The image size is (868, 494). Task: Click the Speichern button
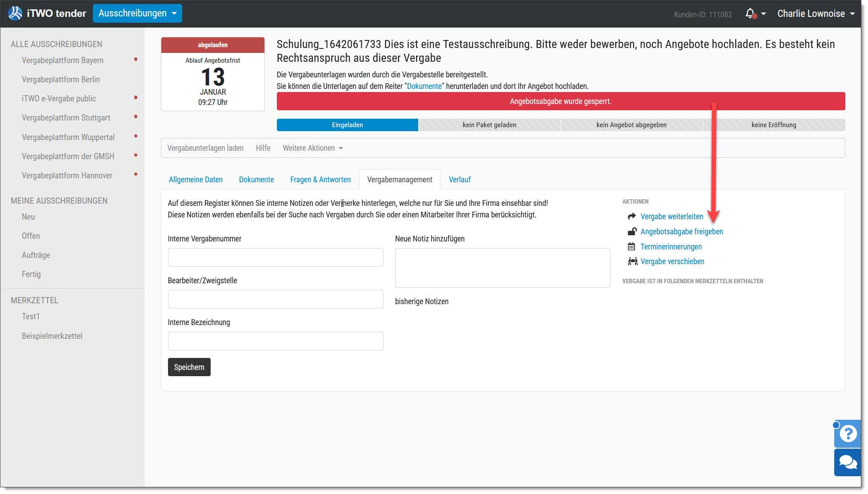[189, 367]
